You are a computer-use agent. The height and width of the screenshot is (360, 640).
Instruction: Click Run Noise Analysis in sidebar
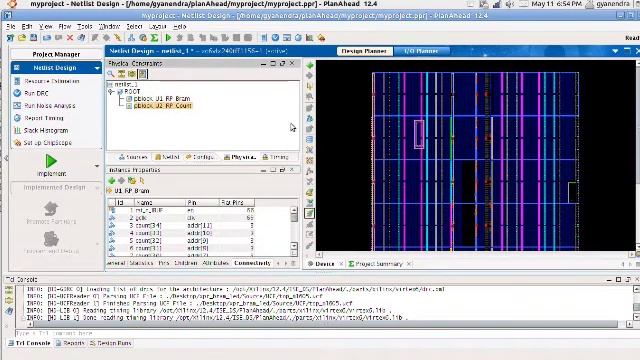tap(50, 106)
